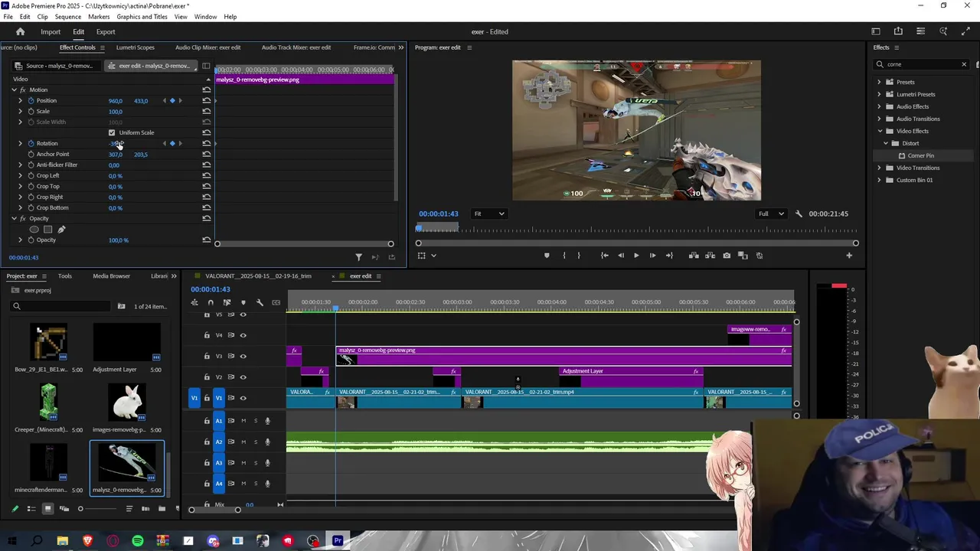The height and width of the screenshot is (551, 980).
Task: Hide video track V4 with eye icon
Action: pos(243,335)
